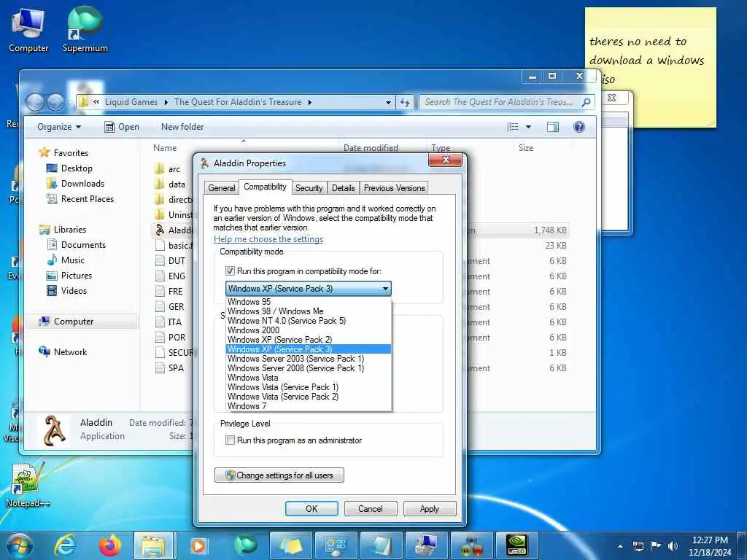Select Documents library
This screenshot has width=747, height=560.
pos(77,245)
